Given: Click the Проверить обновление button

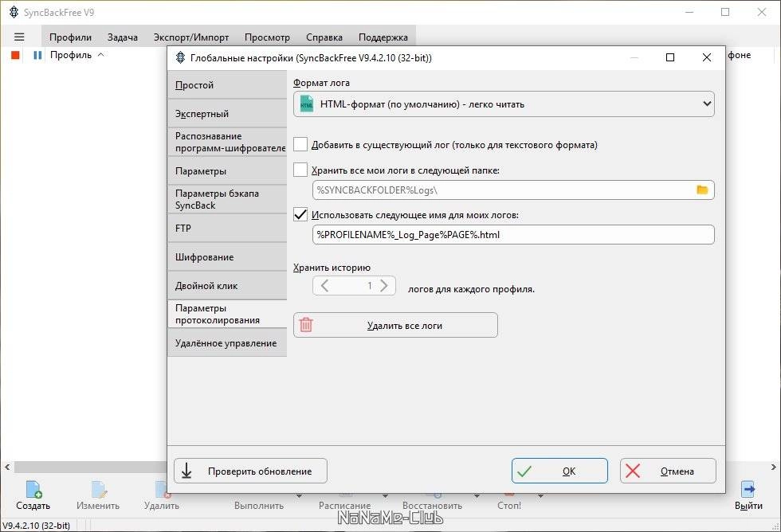Looking at the screenshot, I should [x=250, y=471].
